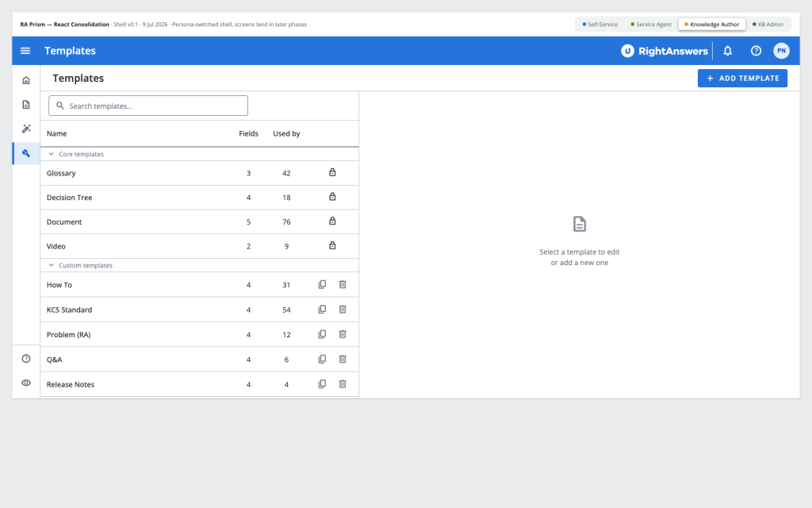
Task: Duplicate the How To template
Action: (x=322, y=285)
